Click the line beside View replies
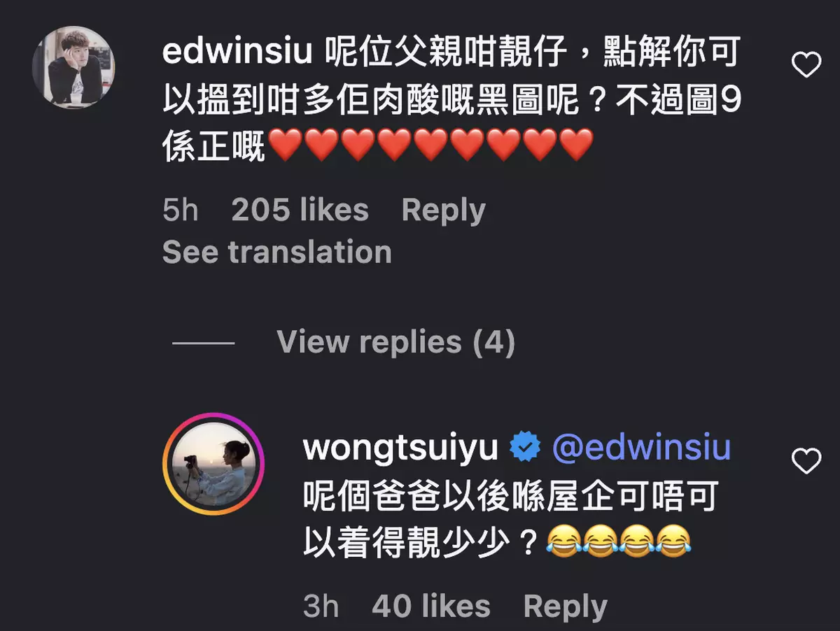The width and height of the screenshot is (840, 631). coord(204,343)
